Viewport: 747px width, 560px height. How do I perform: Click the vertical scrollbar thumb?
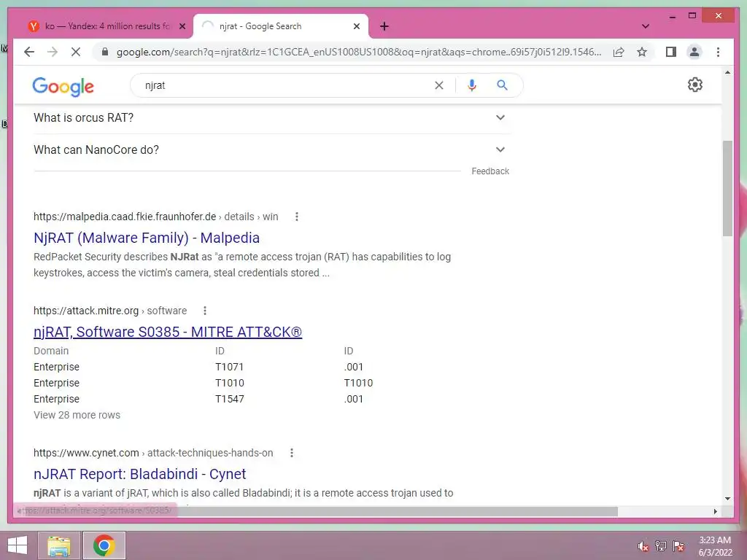727,188
